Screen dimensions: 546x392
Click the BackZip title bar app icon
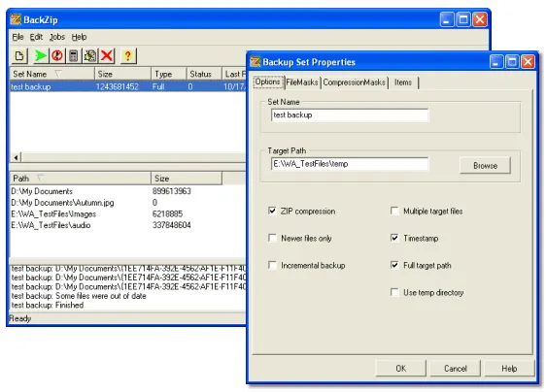click(16, 19)
